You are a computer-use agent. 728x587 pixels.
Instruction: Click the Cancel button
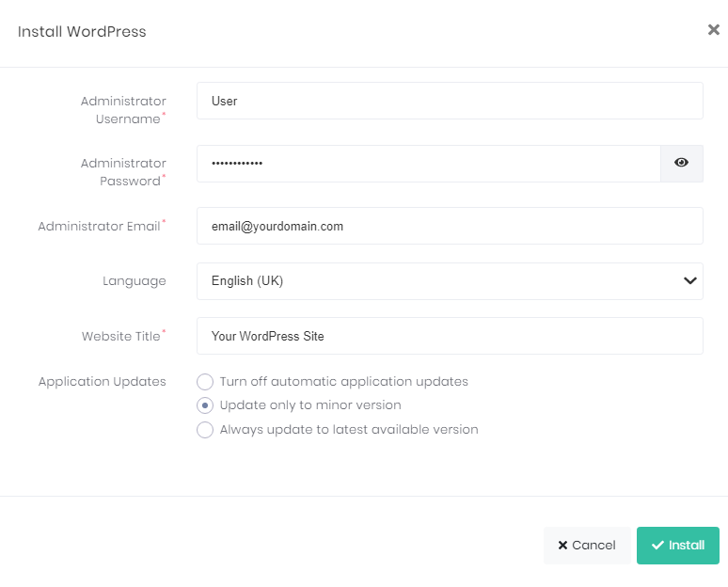pyautogui.click(x=587, y=546)
